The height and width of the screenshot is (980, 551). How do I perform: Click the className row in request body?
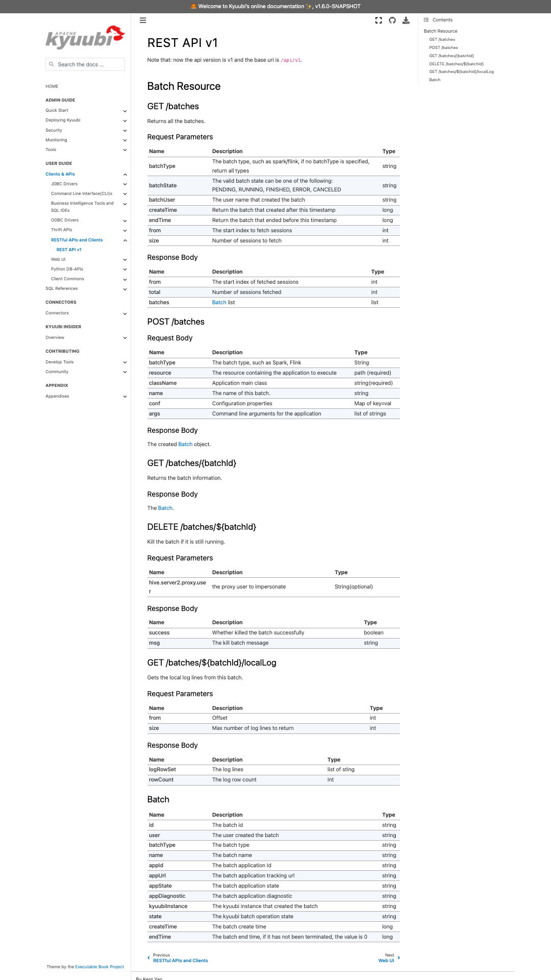[x=273, y=383]
